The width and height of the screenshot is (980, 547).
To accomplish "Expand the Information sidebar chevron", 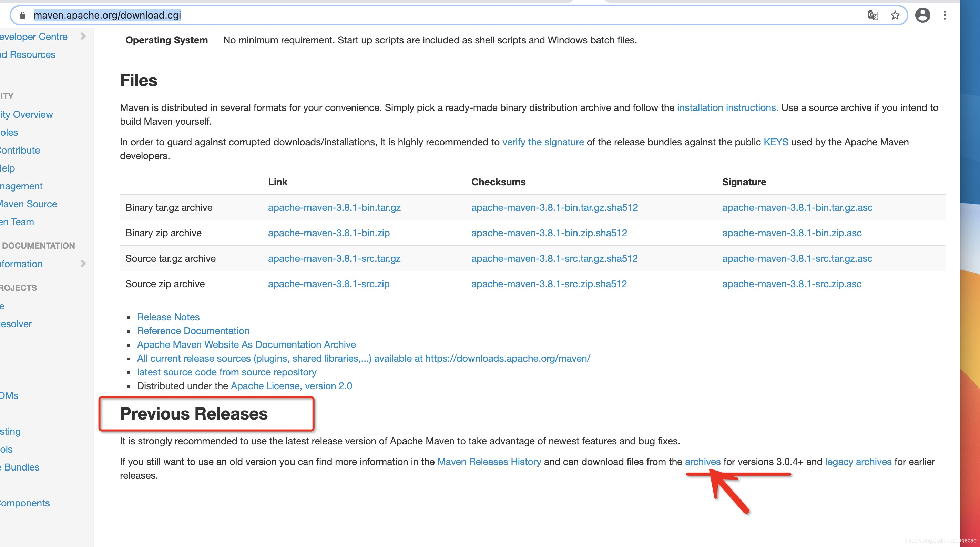I will tap(83, 264).
